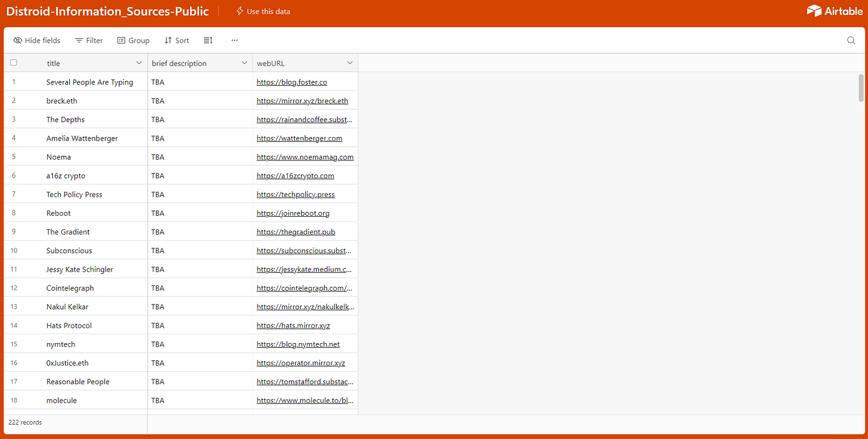Click Use this data button

coord(263,11)
